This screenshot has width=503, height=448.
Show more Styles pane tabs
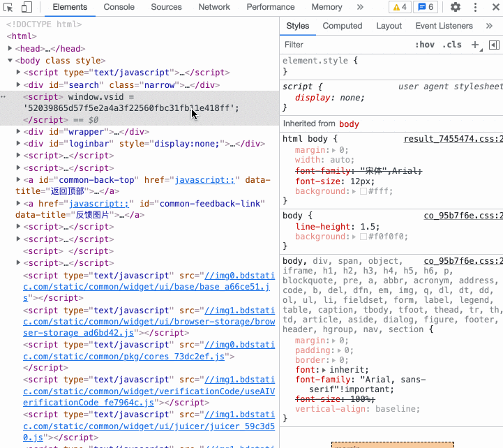pos(489,26)
